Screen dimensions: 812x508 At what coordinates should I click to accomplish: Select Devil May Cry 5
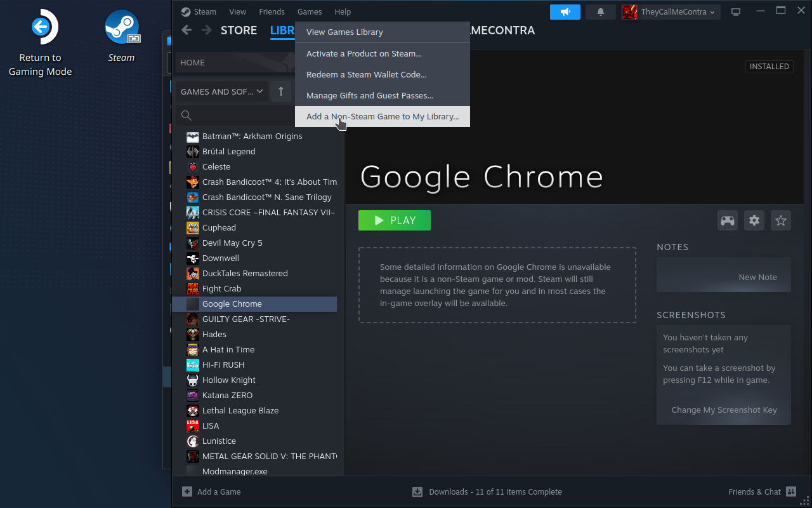[254, 243]
